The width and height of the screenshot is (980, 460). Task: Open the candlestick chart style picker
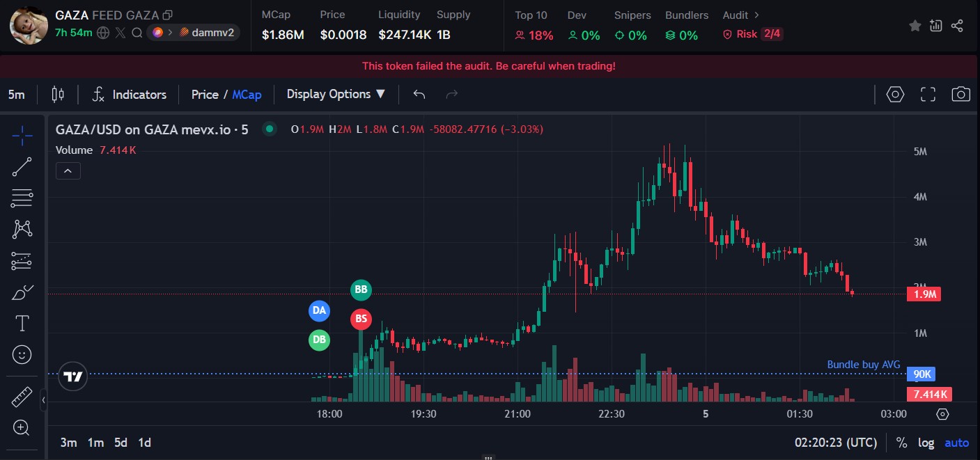tap(58, 95)
